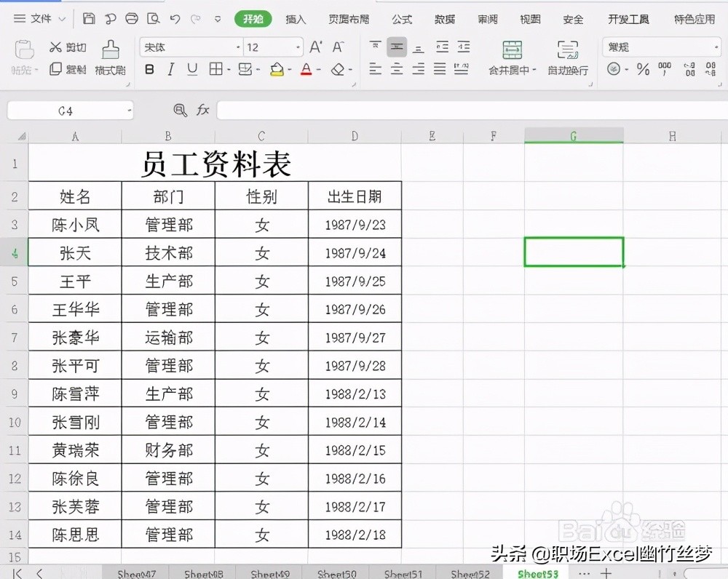Select the font color swatch
728x579 pixels.
pyautogui.click(x=306, y=69)
